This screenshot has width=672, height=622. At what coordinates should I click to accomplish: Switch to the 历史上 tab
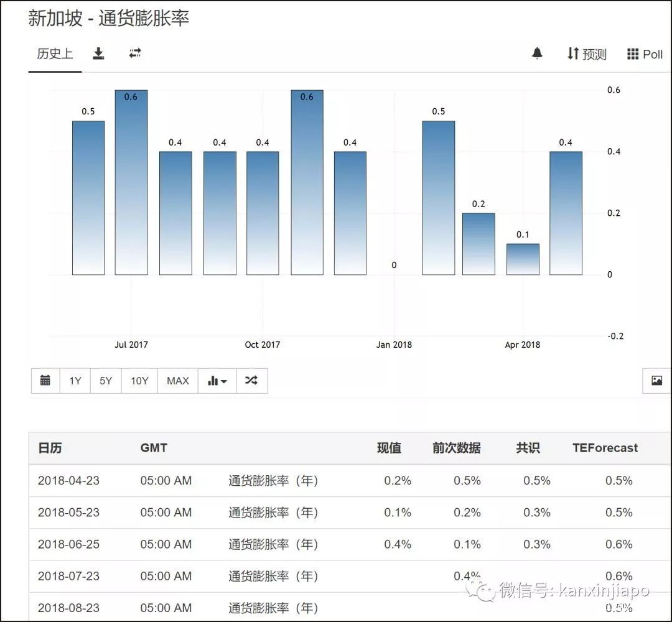click(x=55, y=54)
